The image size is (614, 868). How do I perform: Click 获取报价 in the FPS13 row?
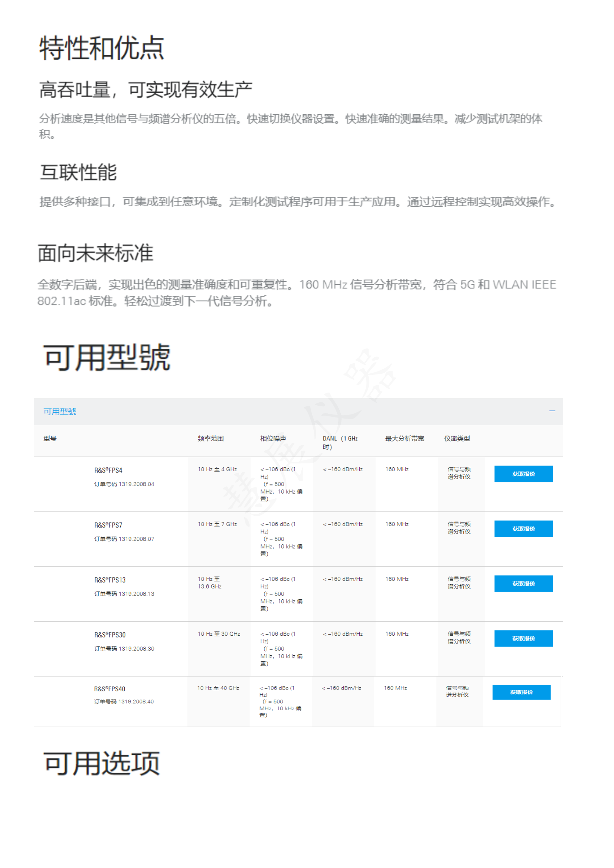523,584
